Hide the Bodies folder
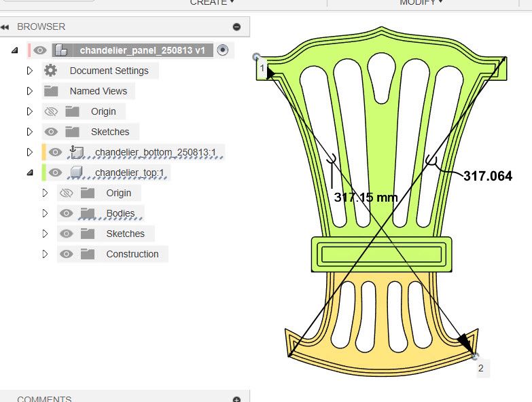 [66, 213]
